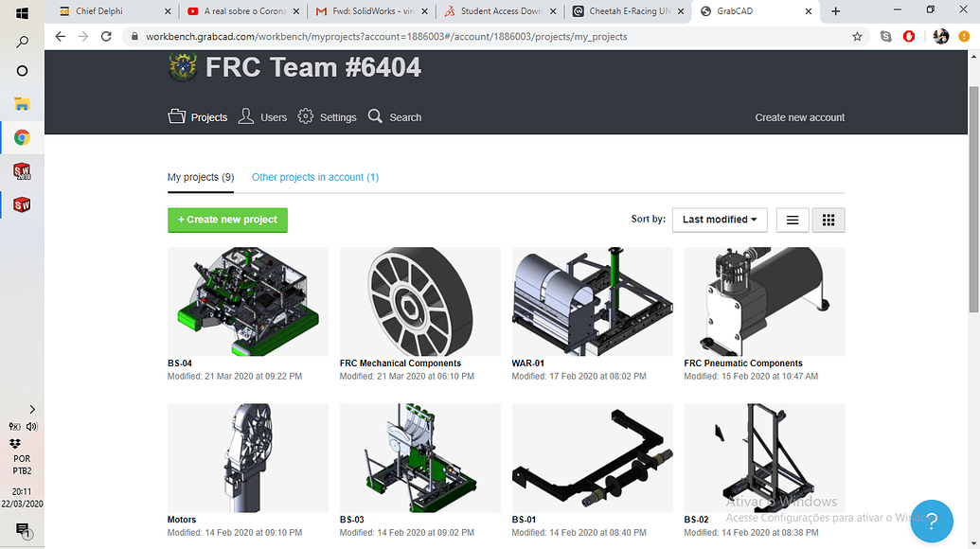
Task: Click the POR PTB2 keyboard language indicator
Action: [x=22, y=465]
